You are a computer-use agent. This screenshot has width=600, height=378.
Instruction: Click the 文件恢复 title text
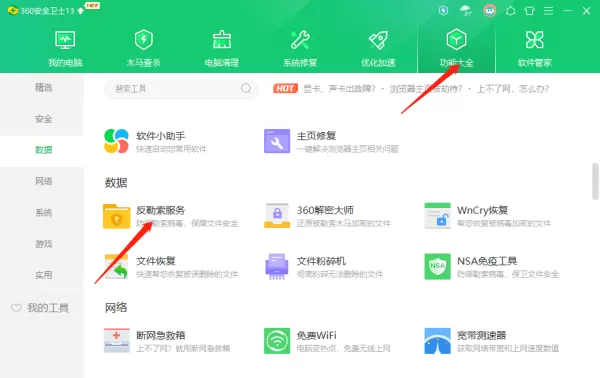click(156, 261)
